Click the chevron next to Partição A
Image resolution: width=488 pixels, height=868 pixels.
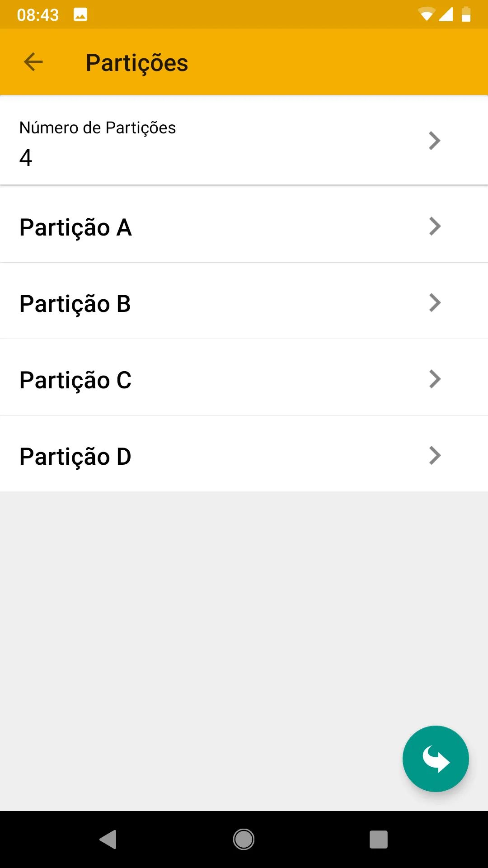click(x=434, y=226)
